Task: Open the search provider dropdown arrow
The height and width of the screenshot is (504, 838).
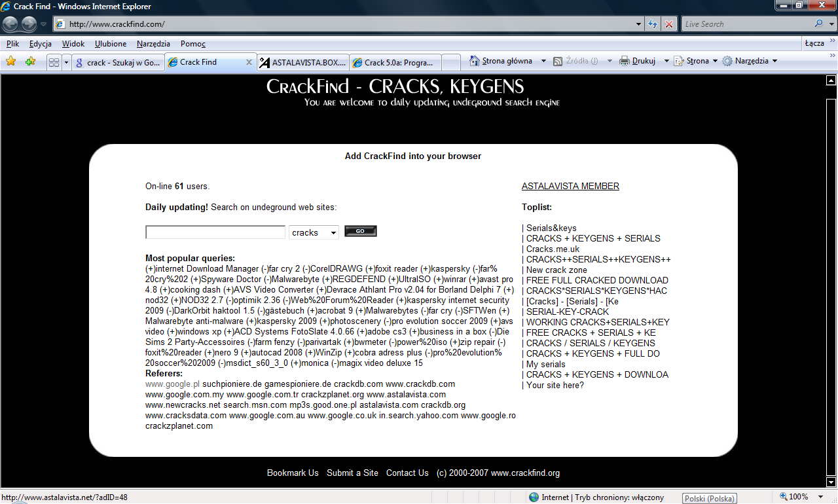Action: 830,24
